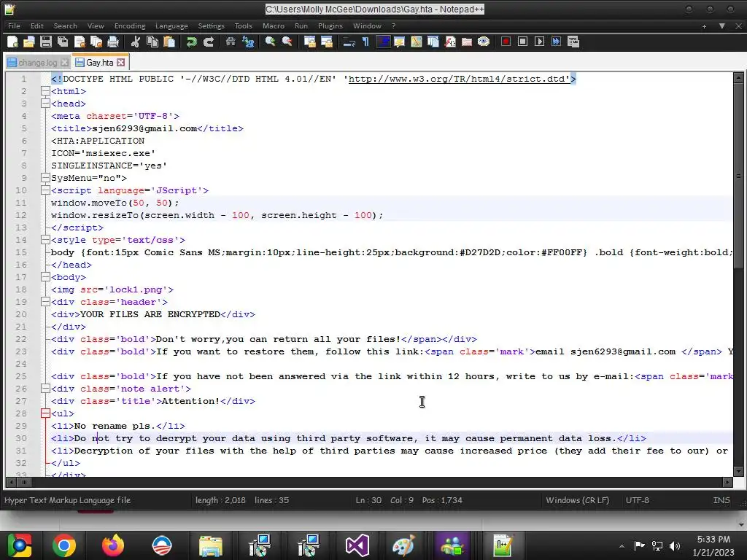Collapse the SysMenu fold marker at line 9
This screenshot has height=560, width=747.
pyautogui.click(x=45, y=178)
